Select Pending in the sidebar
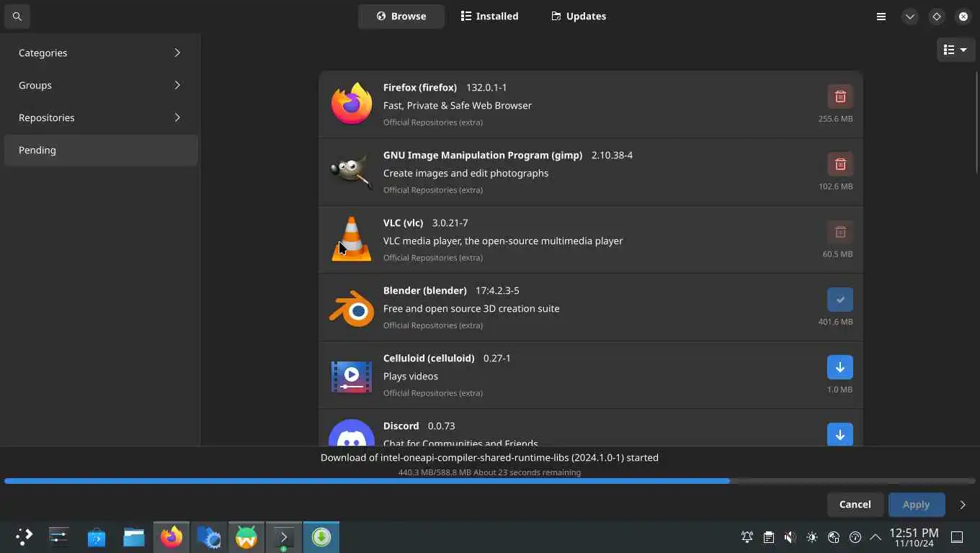The image size is (980, 553). point(101,150)
